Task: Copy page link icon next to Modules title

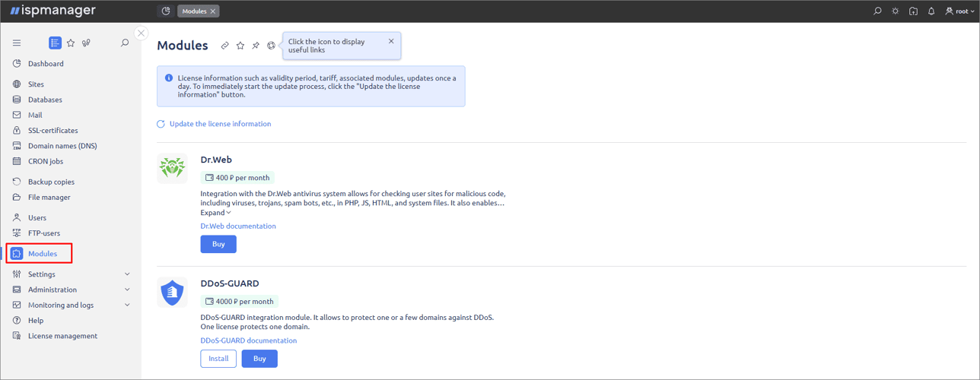Action: click(225, 46)
